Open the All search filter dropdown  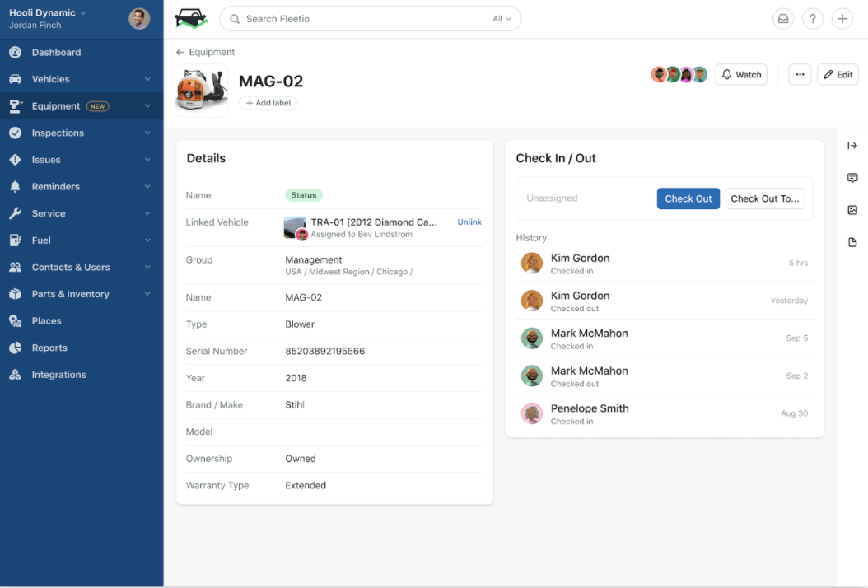coord(501,18)
